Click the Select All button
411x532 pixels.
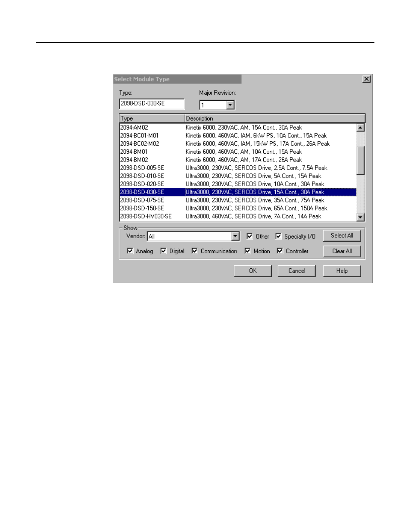coord(342,236)
